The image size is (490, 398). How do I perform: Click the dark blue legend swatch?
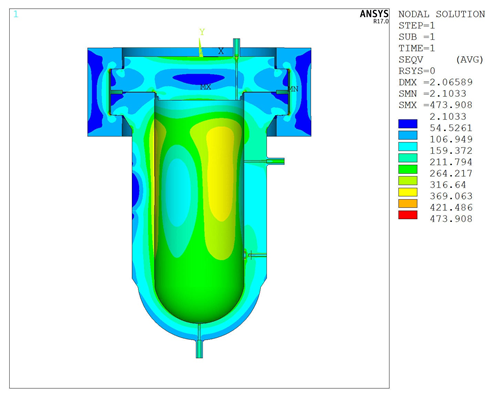(x=407, y=124)
